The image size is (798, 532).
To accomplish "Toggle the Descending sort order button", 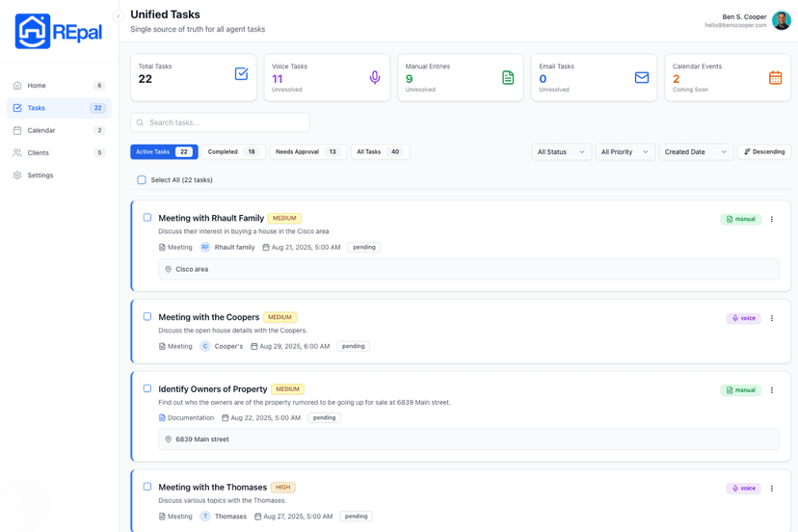I will point(764,152).
